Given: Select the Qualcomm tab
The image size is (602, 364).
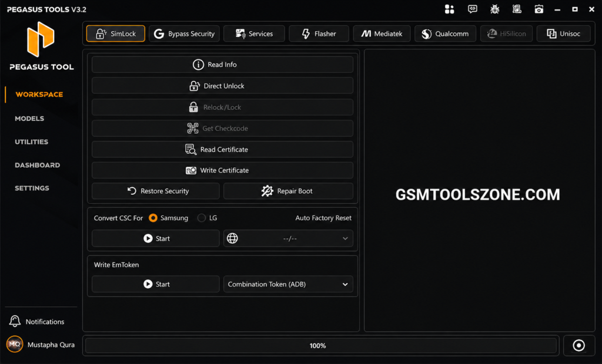Looking at the screenshot, I should coord(445,33).
